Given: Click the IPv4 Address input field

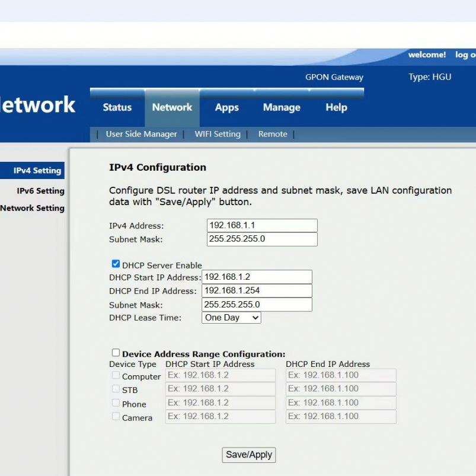Looking at the screenshot, I should point(262,225).
